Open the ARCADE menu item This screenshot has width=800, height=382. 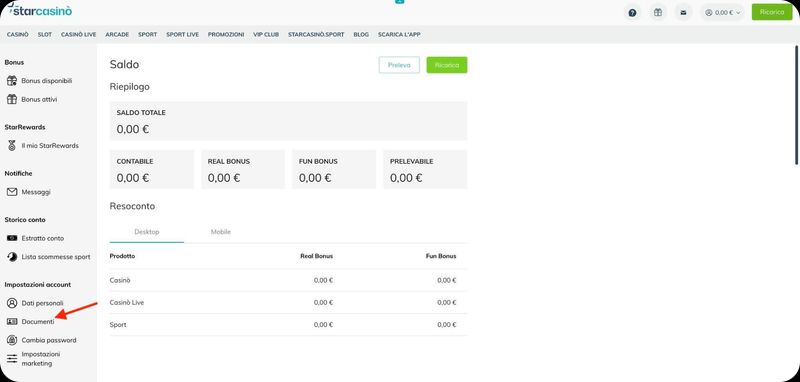tap(117, 35)
